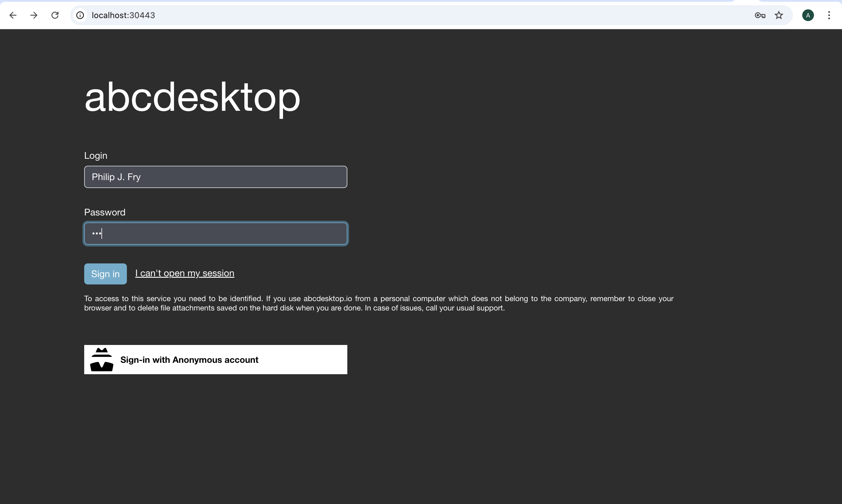Click the browser back arrow

point(13,15)
